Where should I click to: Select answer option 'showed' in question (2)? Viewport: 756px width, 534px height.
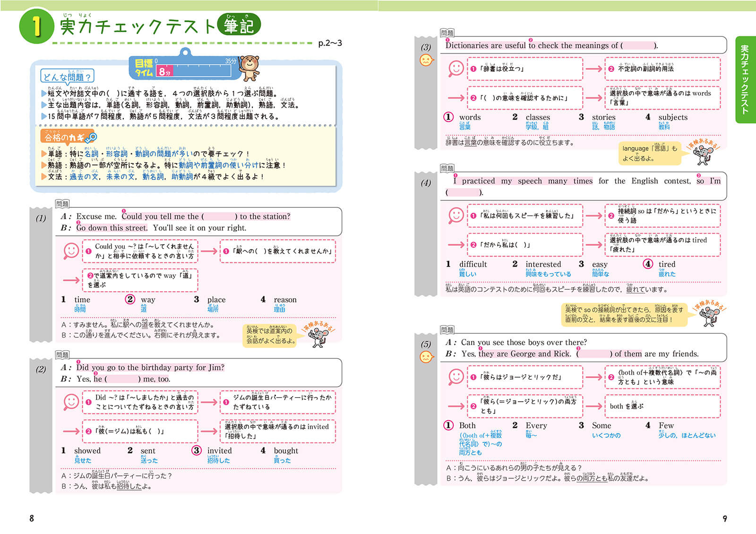click(x=87, y=451)
